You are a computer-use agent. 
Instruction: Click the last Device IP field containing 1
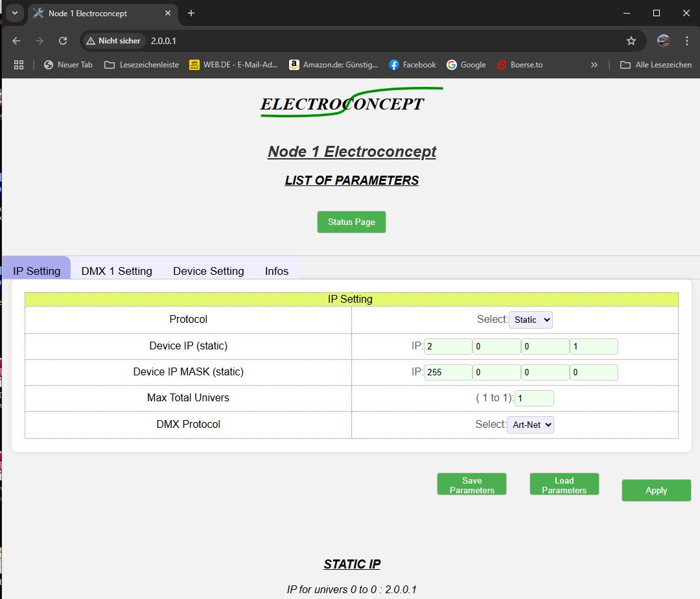pyautogui.click(x=594, y=346)
